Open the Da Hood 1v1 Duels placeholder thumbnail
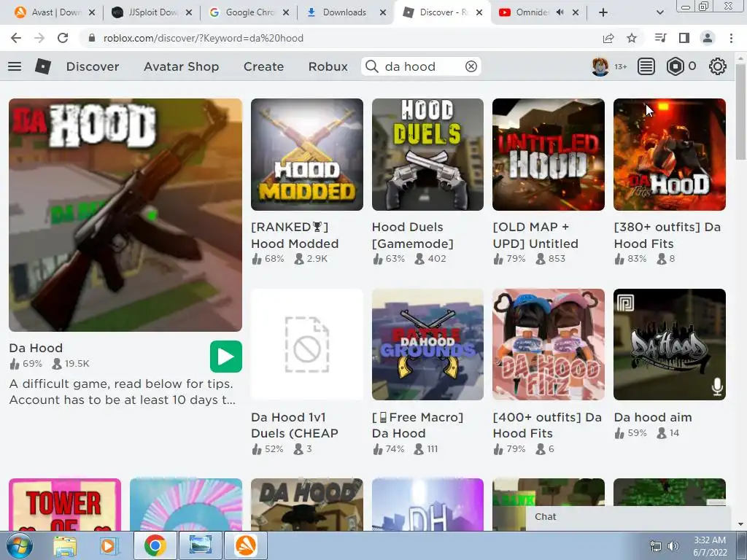The image size is (747, 560). point(307,344)
